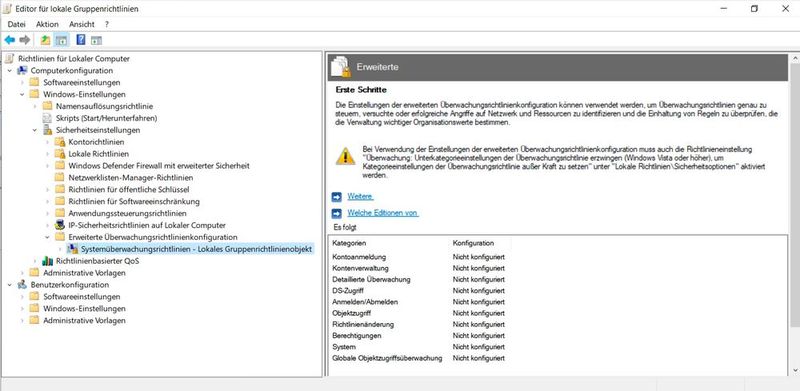Viewport: 800px width, 391px height.
Task: Select the Globale Objektzugriffsüberwachung category row
Action: point(418,358)
